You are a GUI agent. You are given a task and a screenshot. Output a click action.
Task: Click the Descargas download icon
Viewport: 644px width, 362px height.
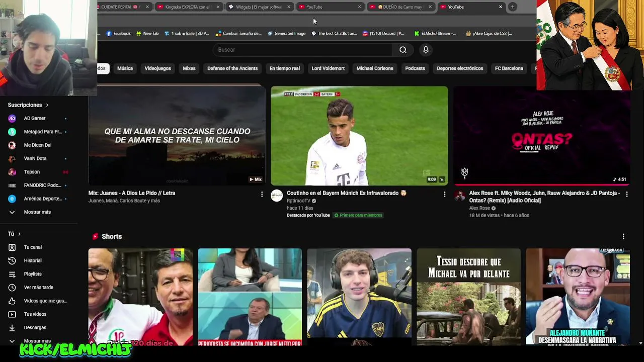pos(12,327)
